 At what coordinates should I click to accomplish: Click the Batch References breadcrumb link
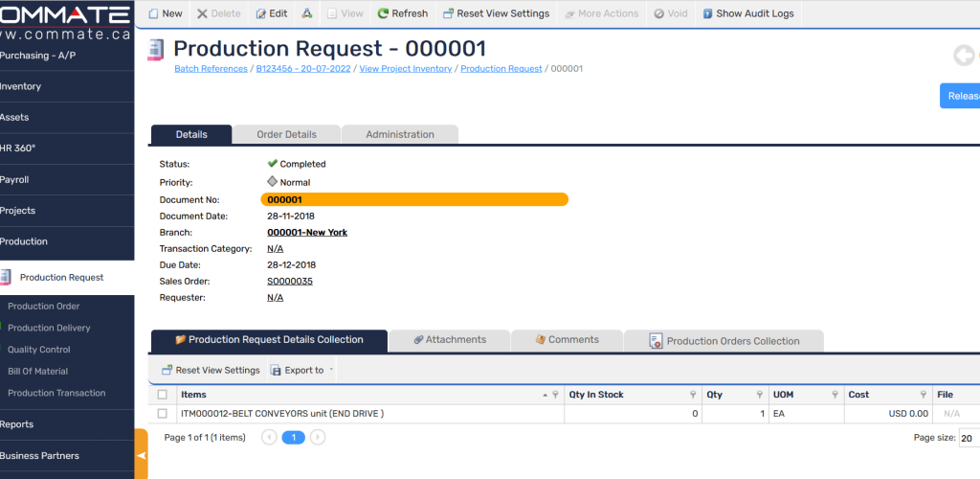click(211, 69)
